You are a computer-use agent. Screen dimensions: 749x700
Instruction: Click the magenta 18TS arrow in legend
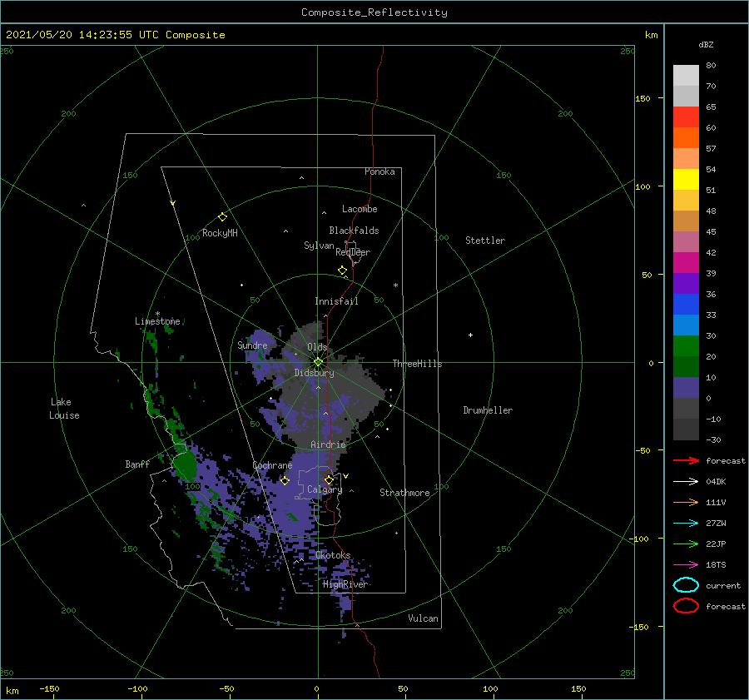[x=686, y=565]
